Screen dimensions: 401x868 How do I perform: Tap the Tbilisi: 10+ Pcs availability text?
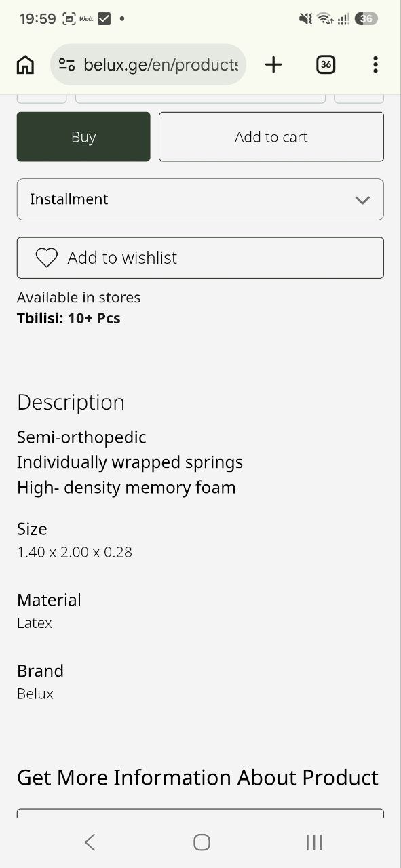tap(69, 318)
